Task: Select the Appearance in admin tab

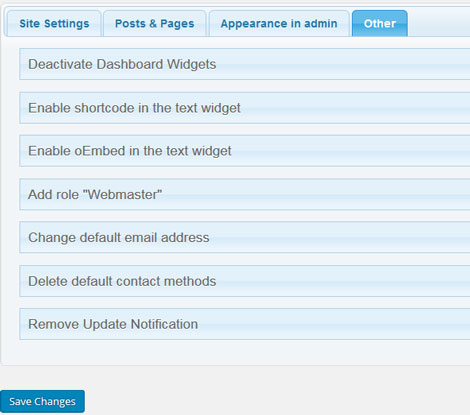Action: pos(279,23)
